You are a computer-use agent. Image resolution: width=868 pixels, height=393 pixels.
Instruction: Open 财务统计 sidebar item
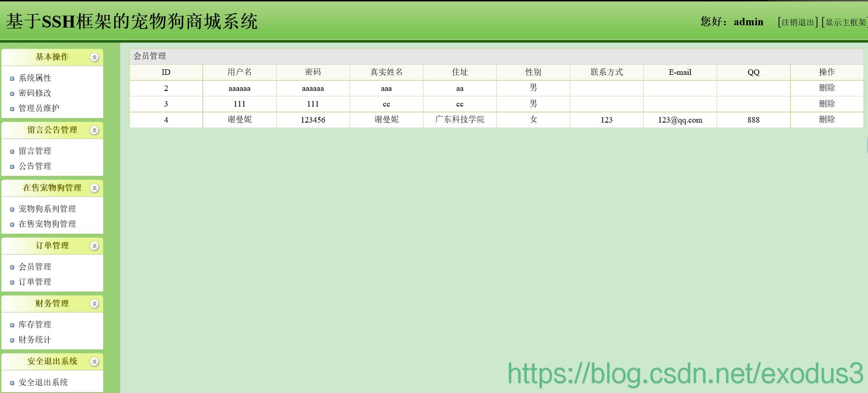(35, 340)
